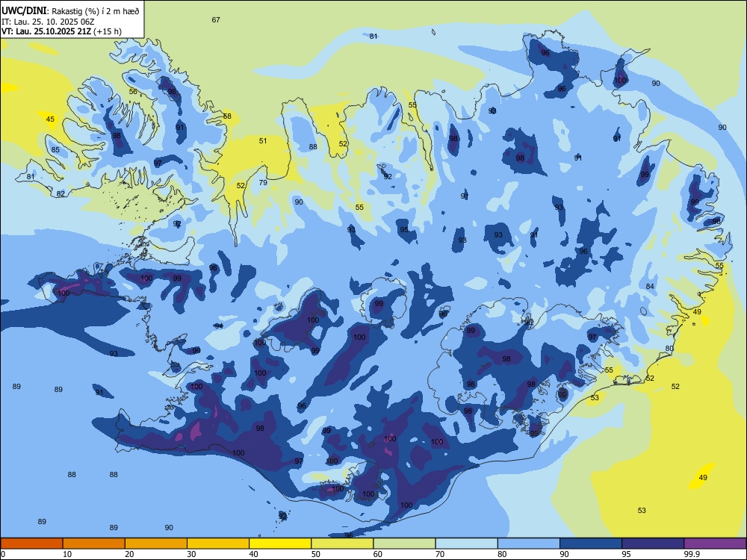Select the bright yellow 40–50 legend swatch

tap(280, 544)
